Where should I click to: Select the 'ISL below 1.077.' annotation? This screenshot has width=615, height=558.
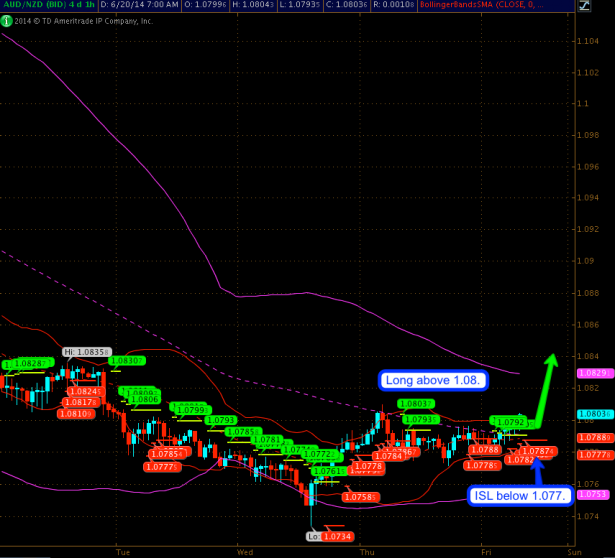tap(519, 495)
